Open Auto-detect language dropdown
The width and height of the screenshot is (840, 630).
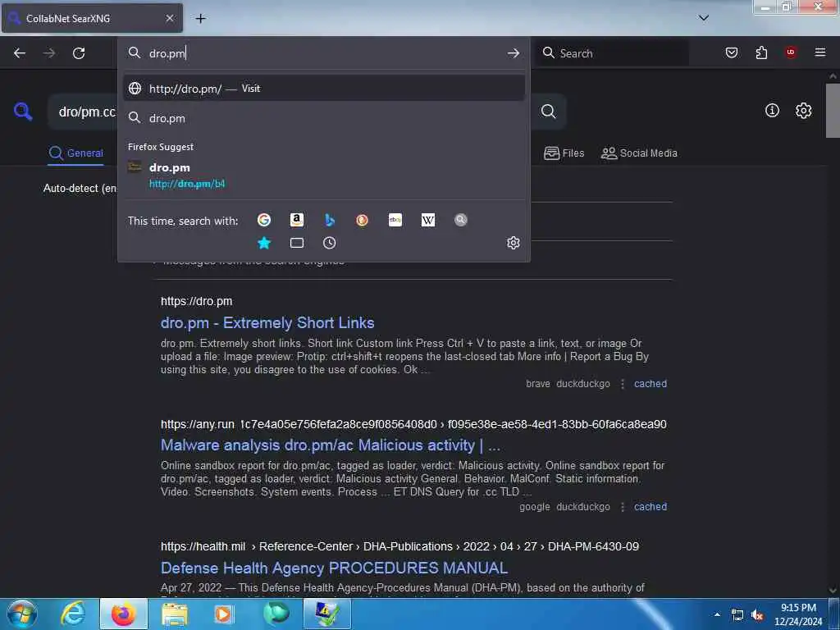80,189
